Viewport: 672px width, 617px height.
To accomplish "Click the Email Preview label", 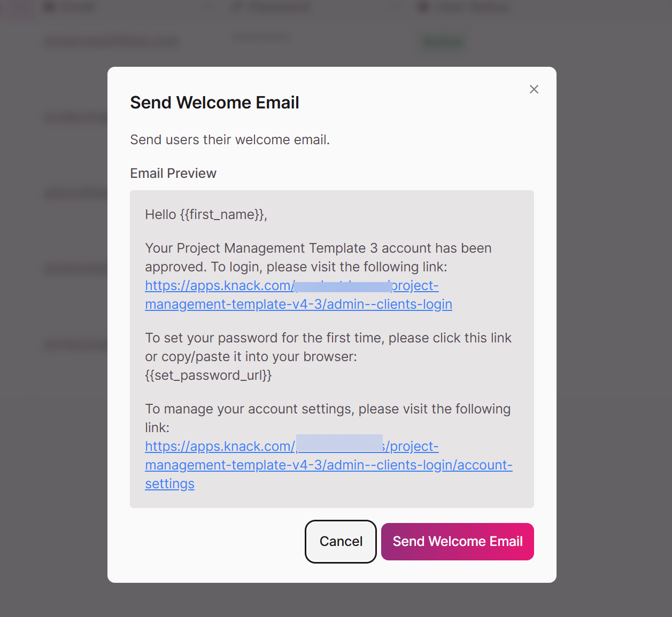I will [x=173, y=174].
